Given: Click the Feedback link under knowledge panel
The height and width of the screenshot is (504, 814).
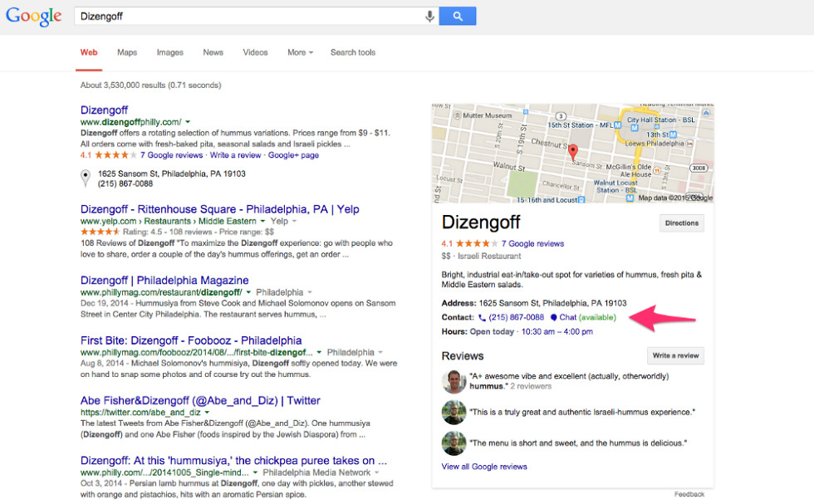Looking at the screenshot, I should pos(689,494).
